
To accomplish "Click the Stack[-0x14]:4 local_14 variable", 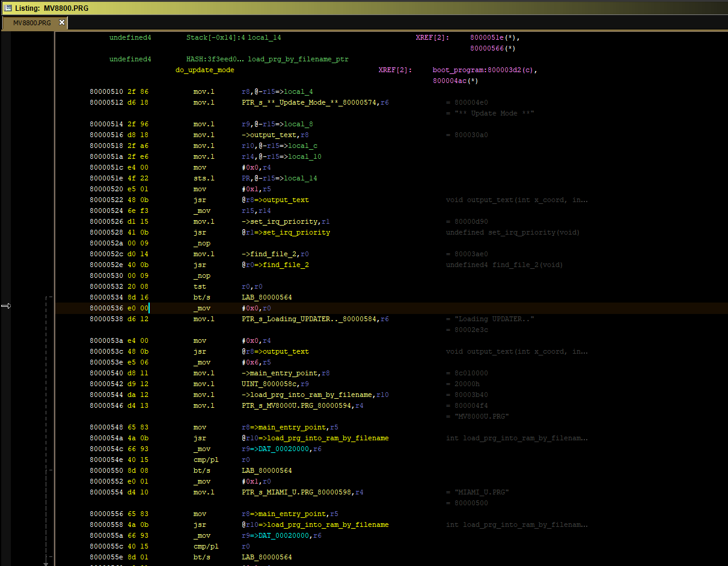I will (234, 37).
